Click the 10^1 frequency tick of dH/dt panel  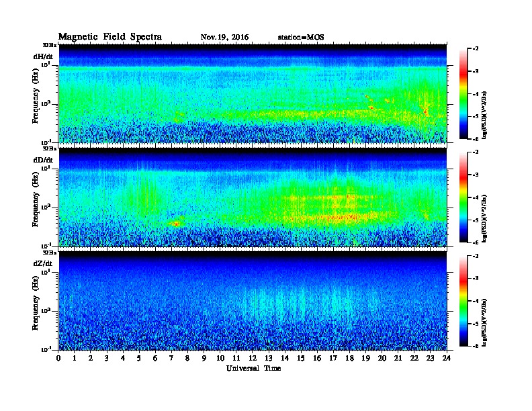pos(46,64)
